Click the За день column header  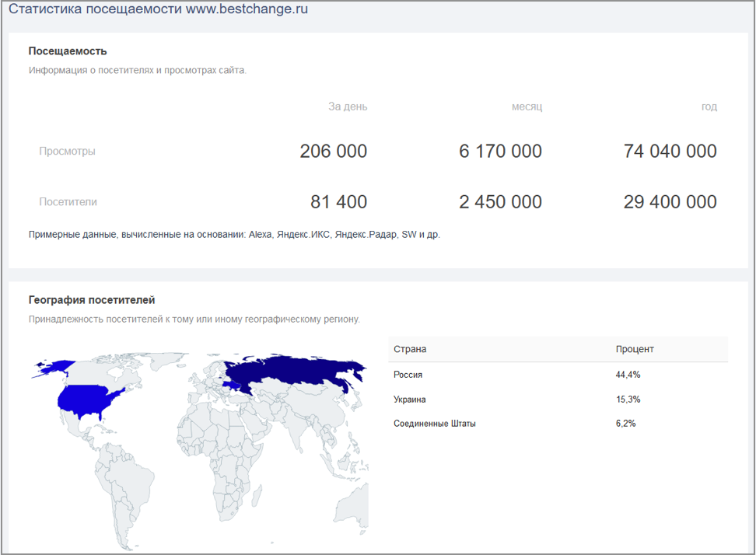pos(348,106)
